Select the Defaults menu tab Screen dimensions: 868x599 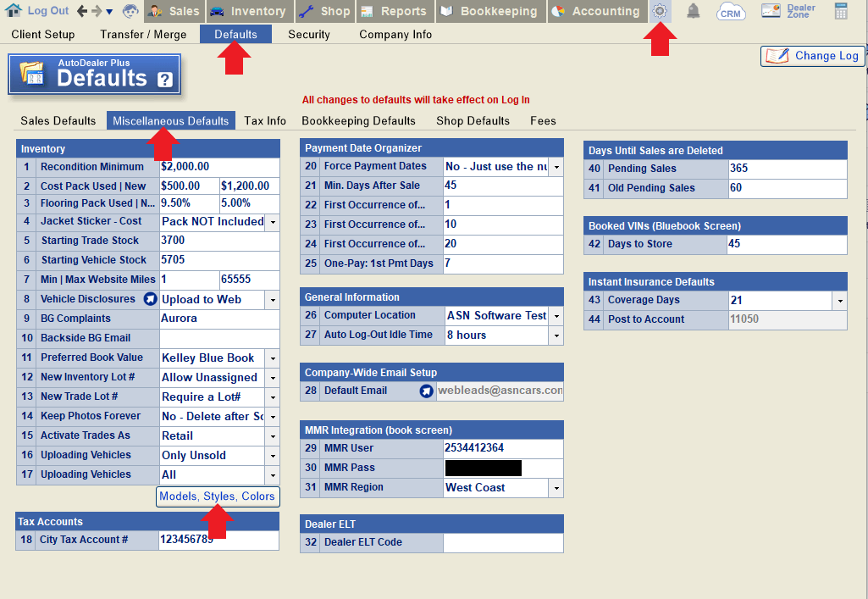[235, 35]
